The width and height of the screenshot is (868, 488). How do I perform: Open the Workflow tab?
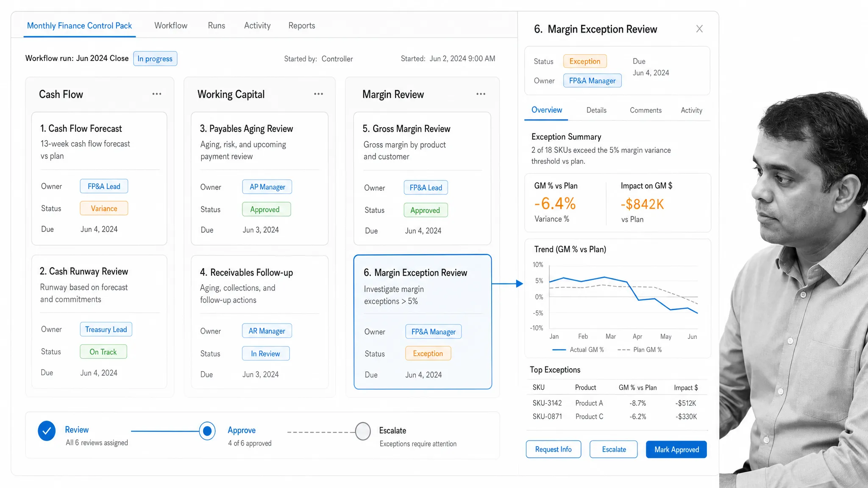(x=171, y=25)
